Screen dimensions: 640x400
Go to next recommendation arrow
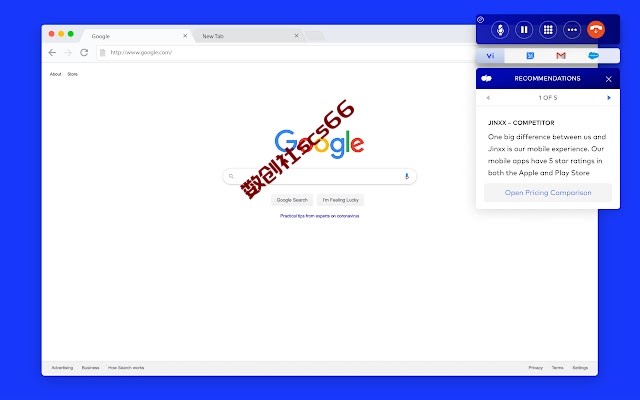[609, 98]
